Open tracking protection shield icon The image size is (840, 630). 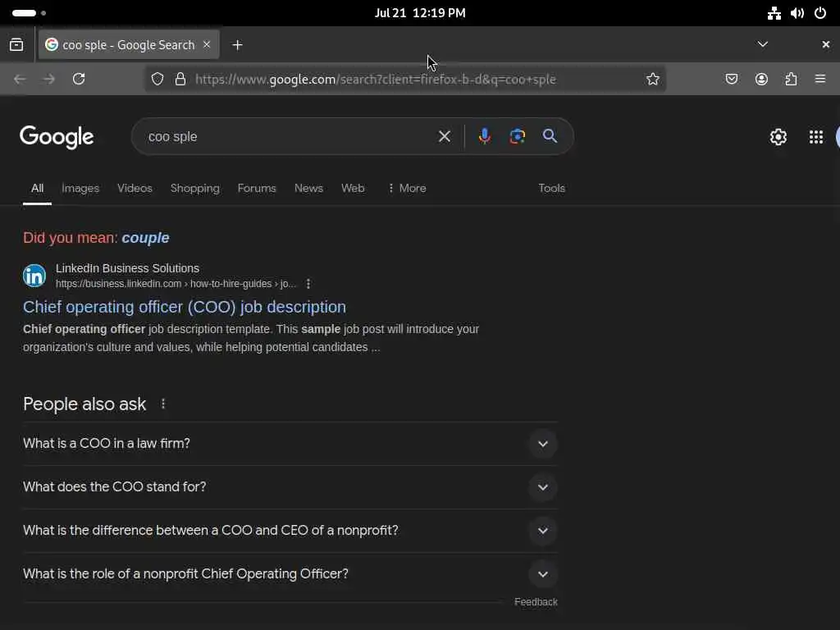coord(157,79)
